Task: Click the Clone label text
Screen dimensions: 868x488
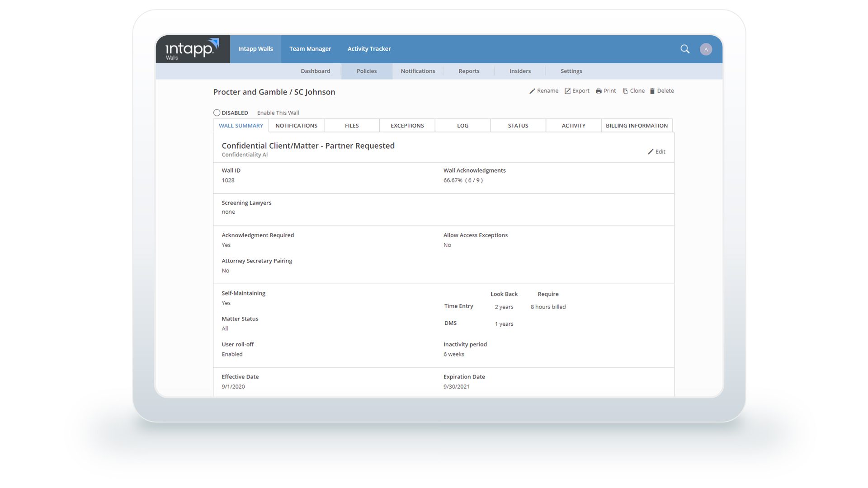Action: (637, 91)
